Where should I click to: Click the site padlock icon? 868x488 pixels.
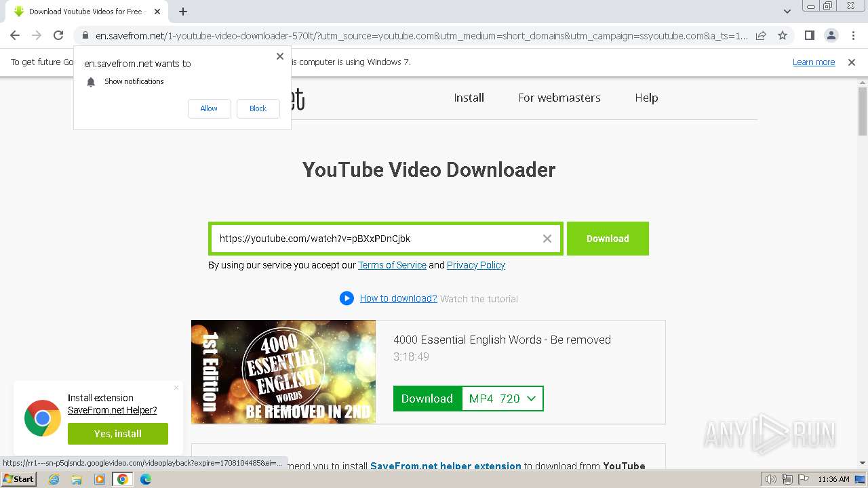[85, 35]
